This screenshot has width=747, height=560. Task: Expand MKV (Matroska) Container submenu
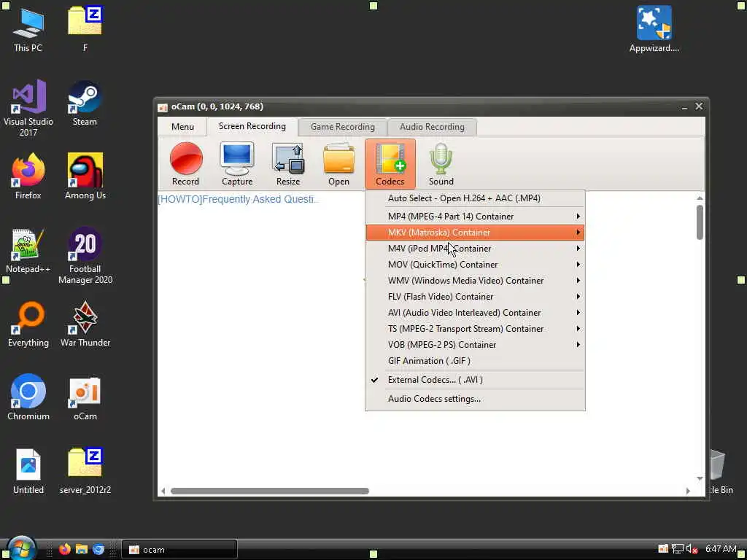coord(475,233)
